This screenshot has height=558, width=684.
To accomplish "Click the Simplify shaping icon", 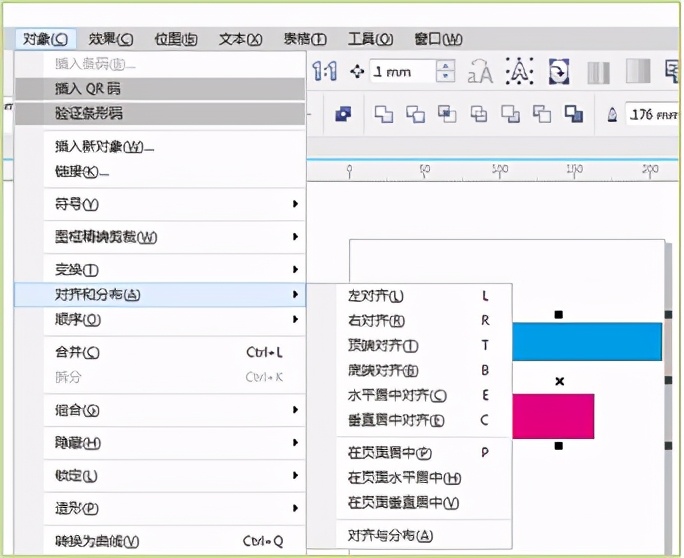I will [x=479, y=114].
